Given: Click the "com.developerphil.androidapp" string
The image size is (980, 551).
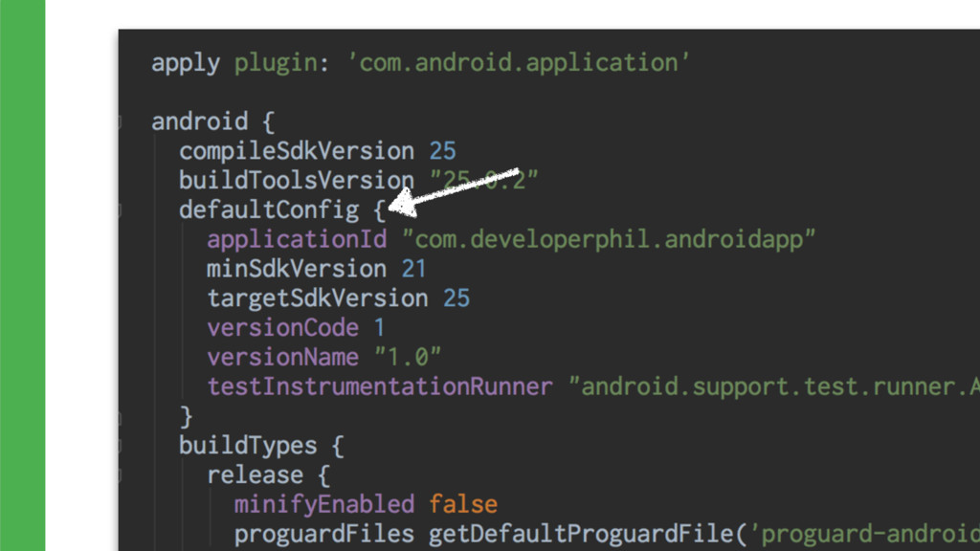Looking at the screenshot, I should (x=609, y=240).
